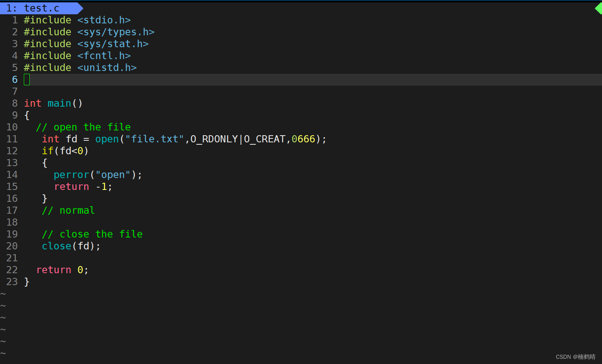Click the "open" string in perror

[113, 175]
